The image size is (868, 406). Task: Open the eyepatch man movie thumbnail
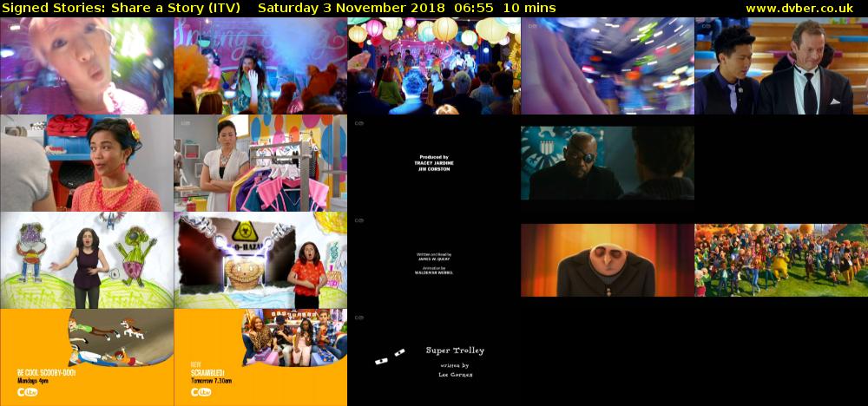608,163
